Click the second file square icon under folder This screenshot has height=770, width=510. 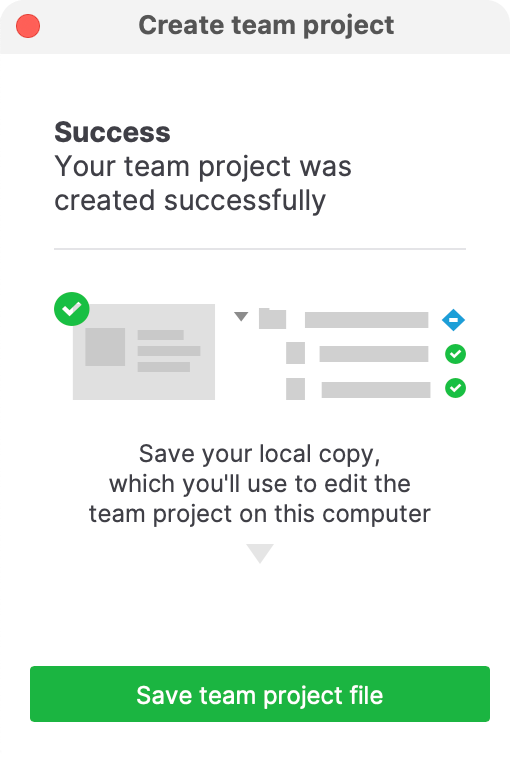click(295, 388)
